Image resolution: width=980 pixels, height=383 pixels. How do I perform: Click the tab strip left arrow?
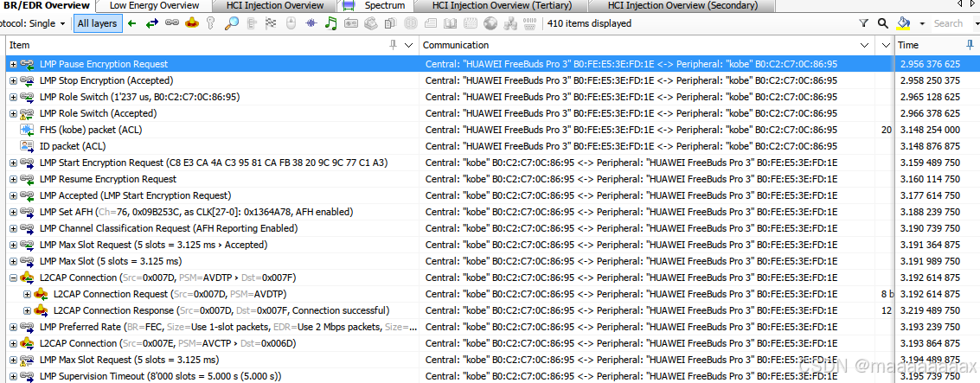[x=960, y=5]
